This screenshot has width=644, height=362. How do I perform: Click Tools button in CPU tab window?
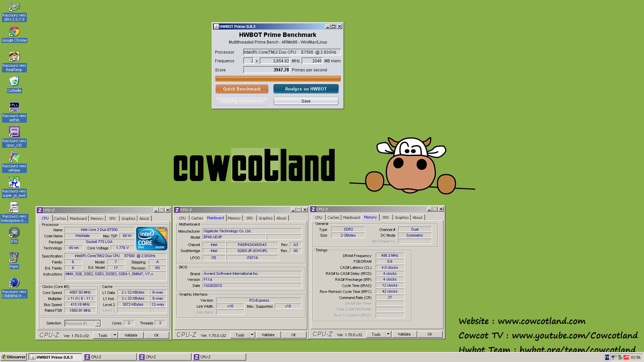pos(103,335)
